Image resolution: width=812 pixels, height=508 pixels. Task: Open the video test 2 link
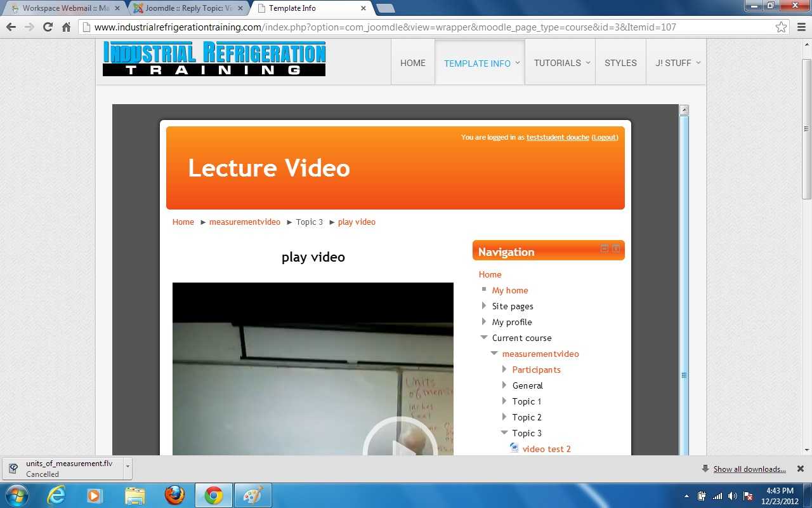pos(546,449)
